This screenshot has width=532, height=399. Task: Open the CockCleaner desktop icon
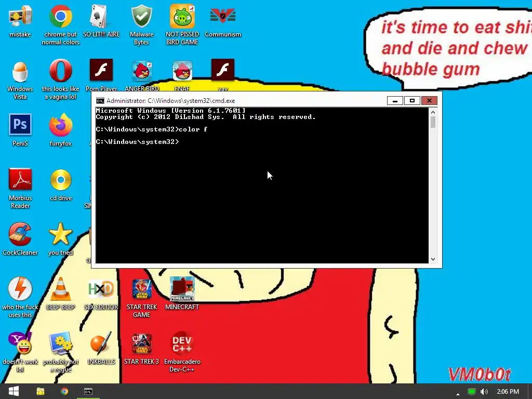(x=20, y=234)
